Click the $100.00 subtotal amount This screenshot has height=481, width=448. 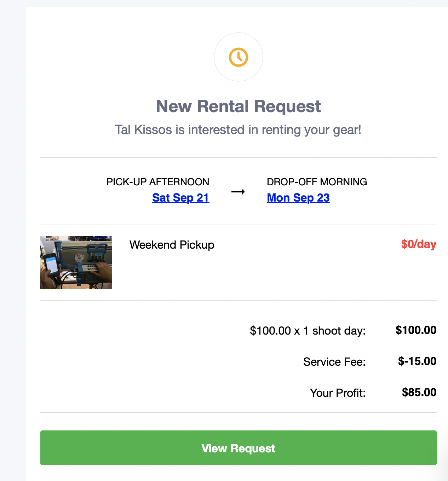(x=416, y=330)
